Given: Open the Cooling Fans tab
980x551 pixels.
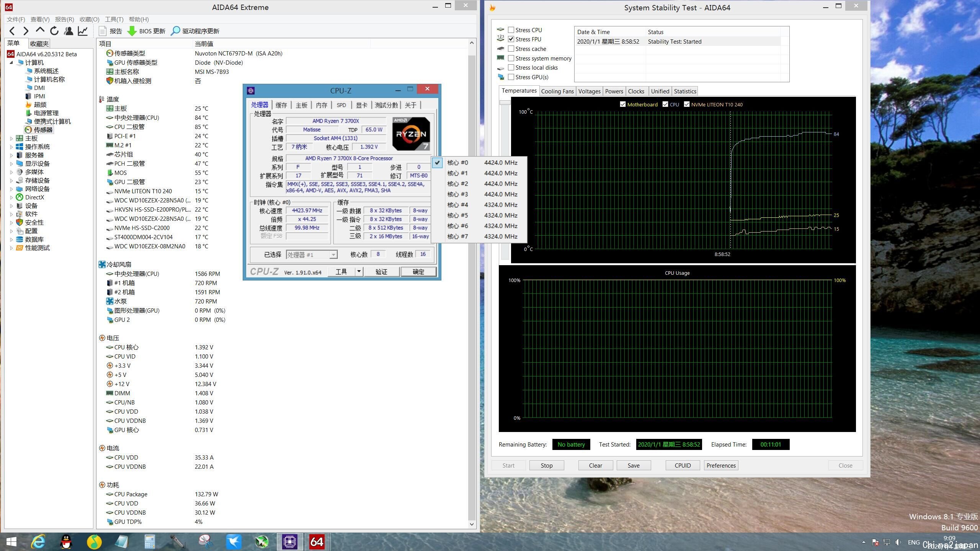Looking at the screenshot, I should pyautogui.click(x=557, y=91).
